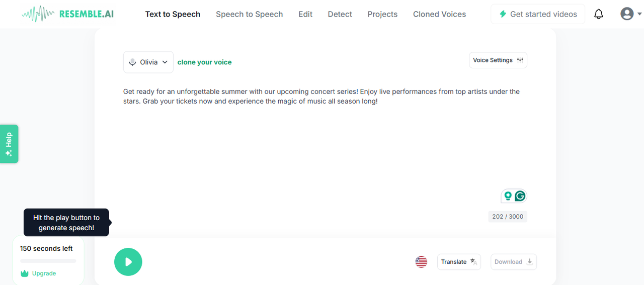Open the Projects tab

tap(382, 14)
